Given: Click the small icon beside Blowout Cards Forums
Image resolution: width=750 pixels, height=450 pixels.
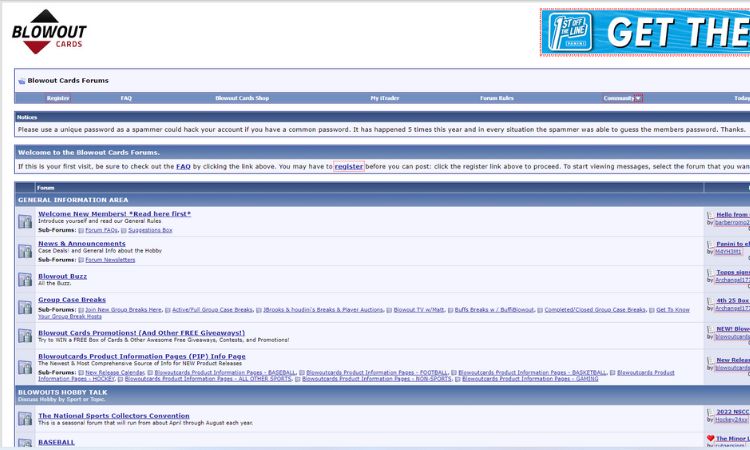Looking at the screenshot, I should pos(22,81).
